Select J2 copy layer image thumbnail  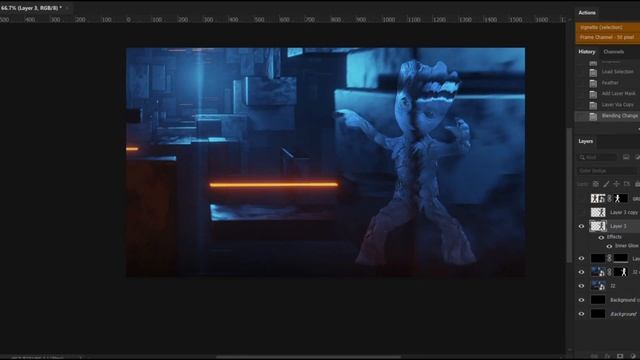598,272
